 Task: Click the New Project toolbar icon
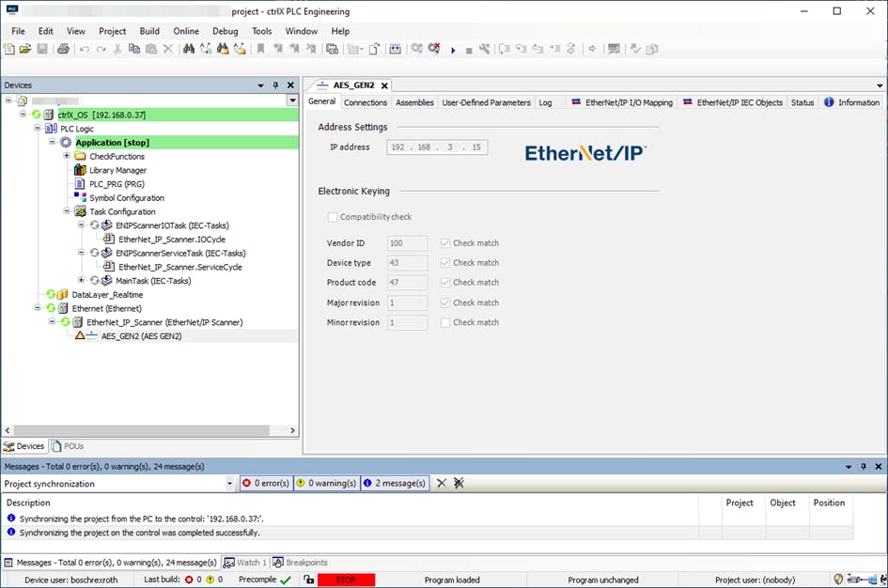[x=9, y=49]
